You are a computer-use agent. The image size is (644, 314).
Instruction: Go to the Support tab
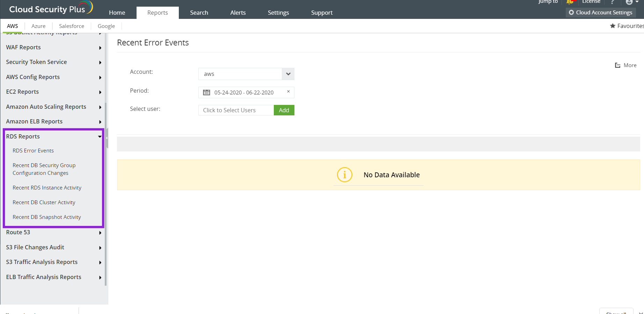322,13
